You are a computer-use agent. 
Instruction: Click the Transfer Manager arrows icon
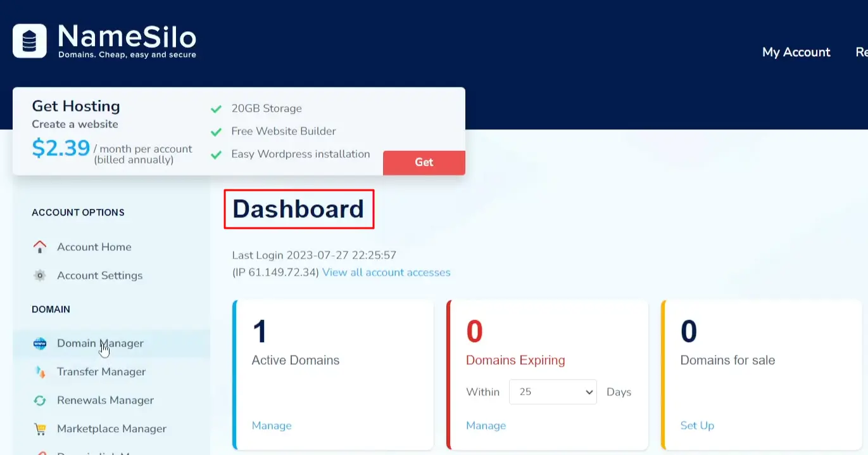tap(40, 372)
